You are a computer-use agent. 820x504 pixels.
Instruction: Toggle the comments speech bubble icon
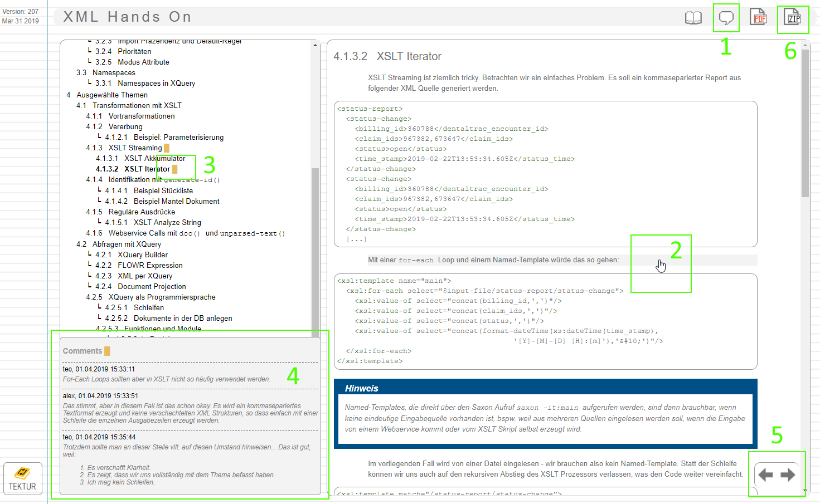[x=726, y=18]
